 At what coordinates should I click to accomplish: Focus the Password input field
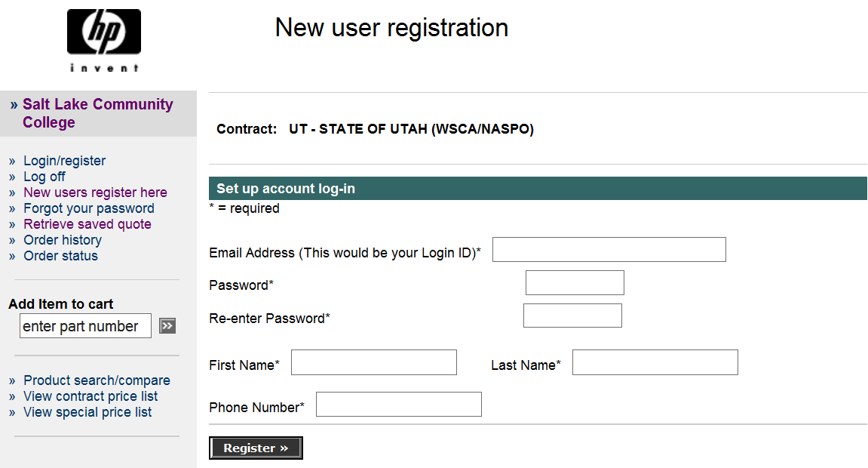(575, 283)
